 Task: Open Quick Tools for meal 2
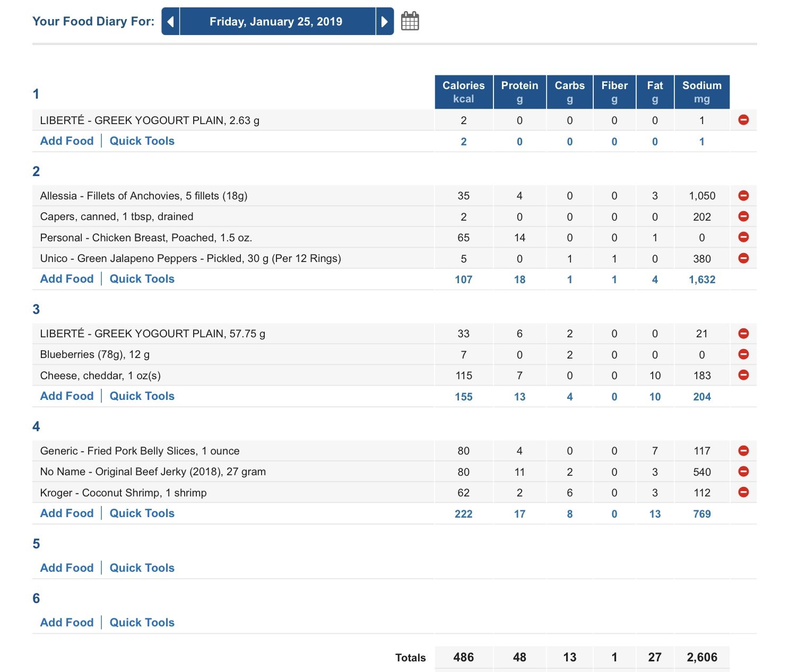coord(142,279)
